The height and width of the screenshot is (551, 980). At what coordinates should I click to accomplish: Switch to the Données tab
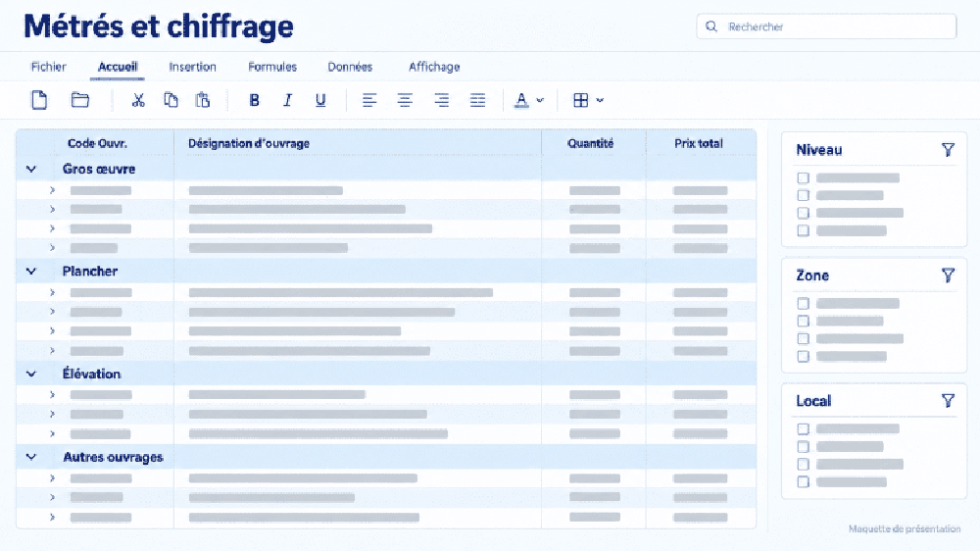(x=350, y=67)
